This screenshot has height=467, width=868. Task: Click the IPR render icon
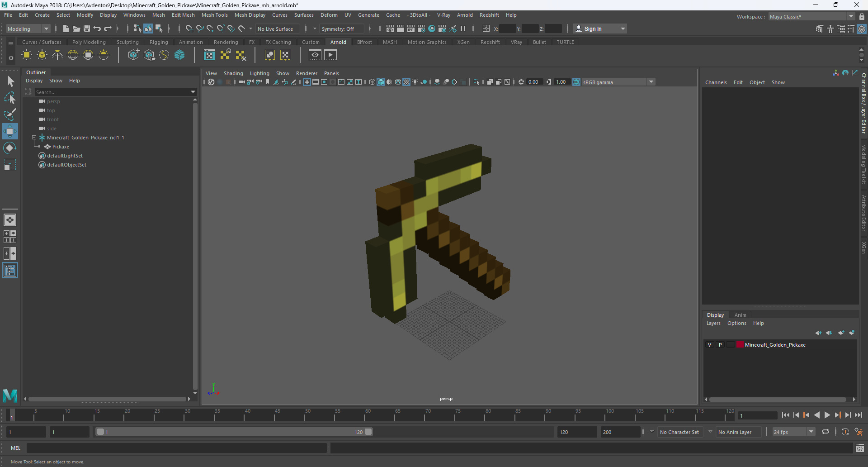pos(411,29)
